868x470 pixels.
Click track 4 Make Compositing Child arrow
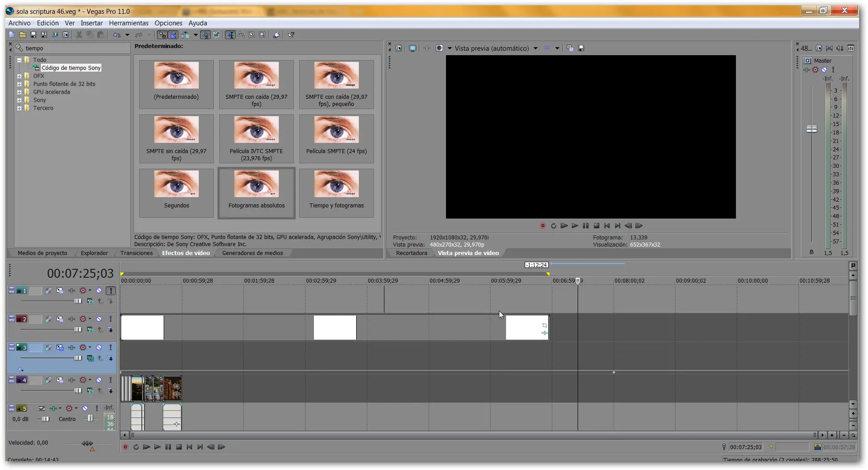pos(111,391)
